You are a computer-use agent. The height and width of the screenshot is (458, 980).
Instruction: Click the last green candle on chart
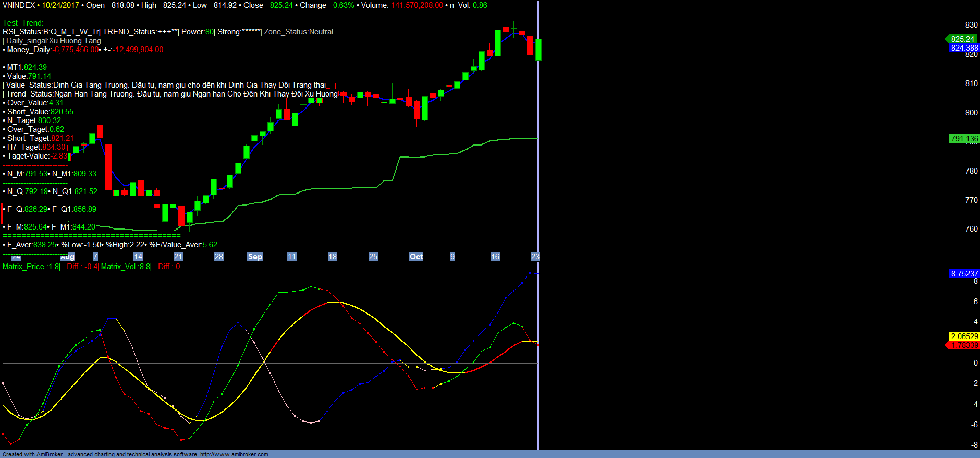coord(538,50)
